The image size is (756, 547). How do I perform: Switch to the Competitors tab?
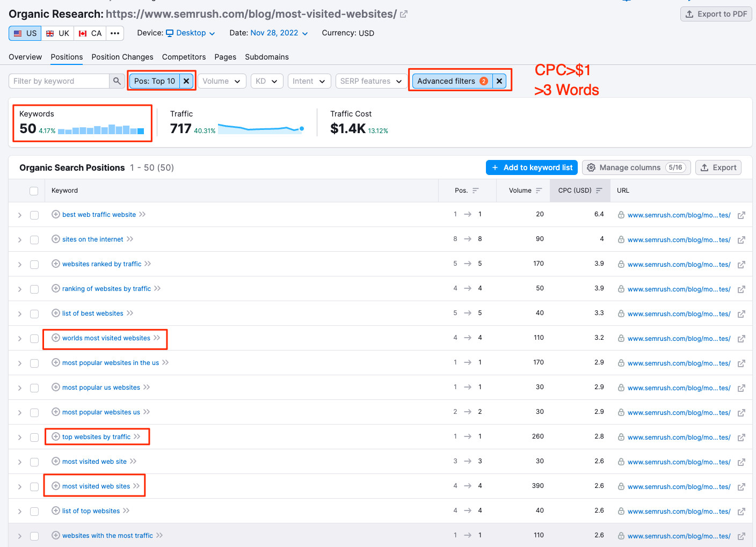point(184,57)
